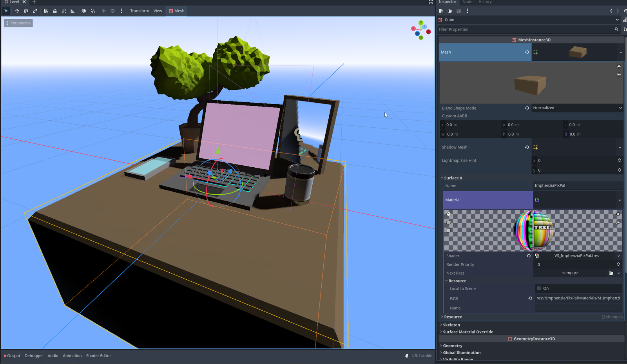
Task: Click the Filter Properties search field
Action: [x=525, y=29]
